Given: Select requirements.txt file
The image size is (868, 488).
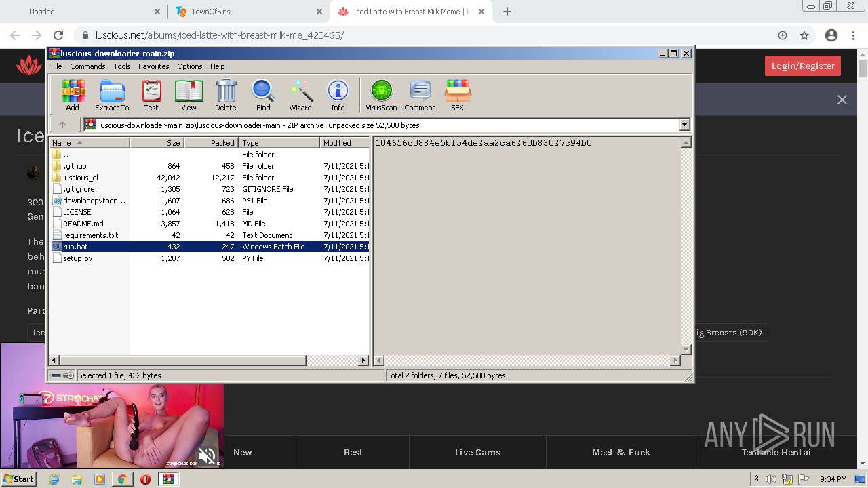Looking at the screenshot, I should 210,235.
